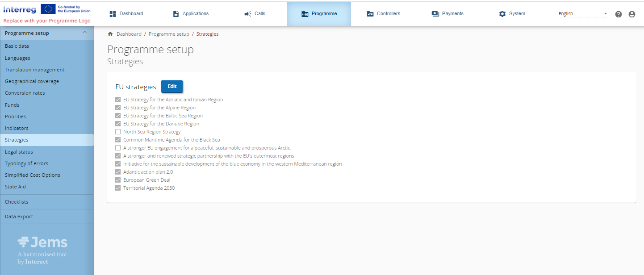This screenshot has width=644, height=275.
Task: Toggle the Territorial Agenda 2030 checkbox
Action: [x=118, y=188]
